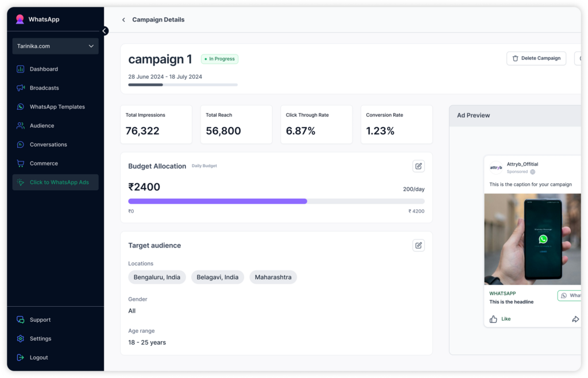Click the ₹2400 budget amount
The image size is (588, 378).
144,187
